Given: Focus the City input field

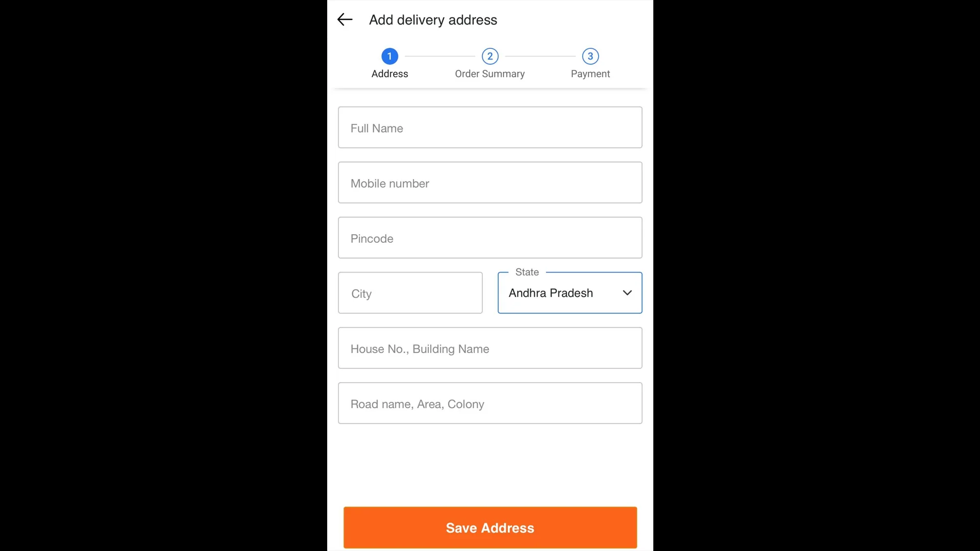Looking at the screenshot, I should [410, 293].
